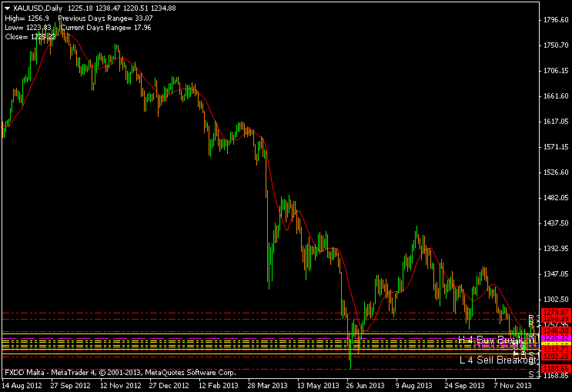Click the High= 1256.9 readout
This screenshot has width=572, height=392.
(26, 18)
